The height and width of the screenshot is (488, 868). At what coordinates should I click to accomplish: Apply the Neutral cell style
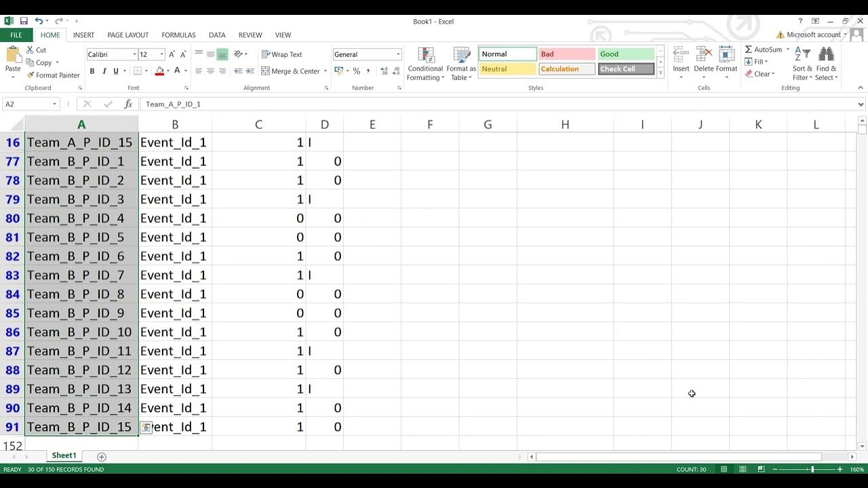pyautogui.click(x=507, y=68)
